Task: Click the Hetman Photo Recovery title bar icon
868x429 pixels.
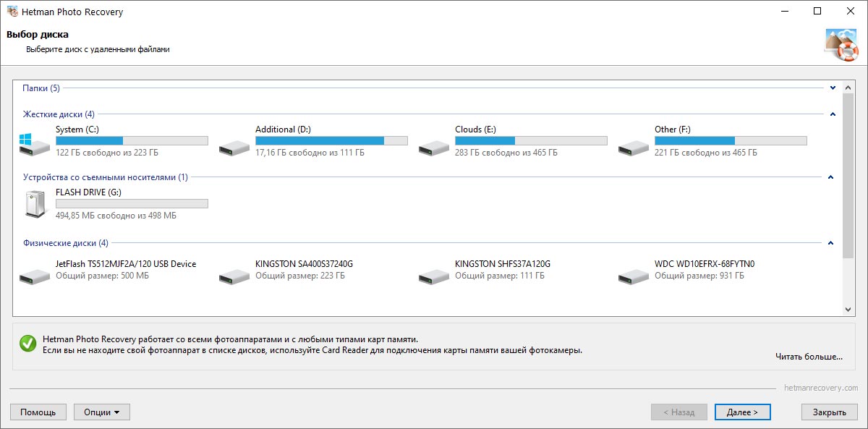Action: click(12, 12)
